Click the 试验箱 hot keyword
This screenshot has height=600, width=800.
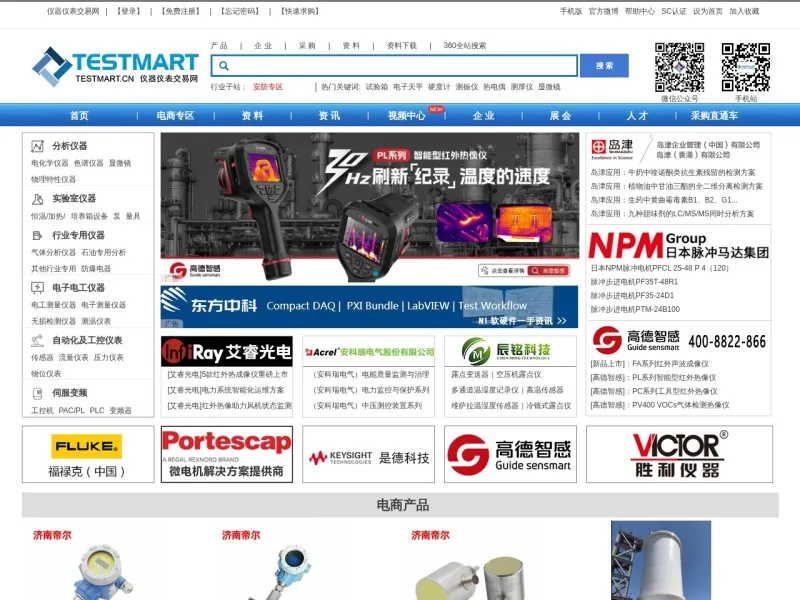tap(377, 87)
